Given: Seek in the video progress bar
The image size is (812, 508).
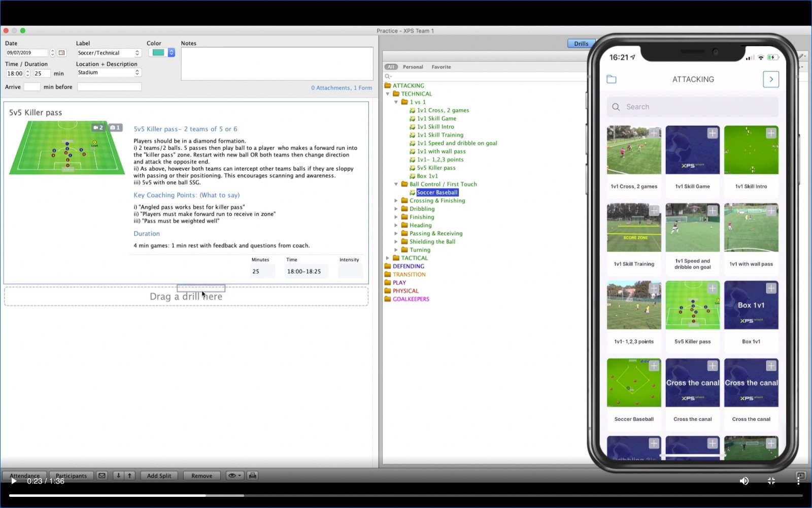Looking at the screenshot, I should point(406,495).
